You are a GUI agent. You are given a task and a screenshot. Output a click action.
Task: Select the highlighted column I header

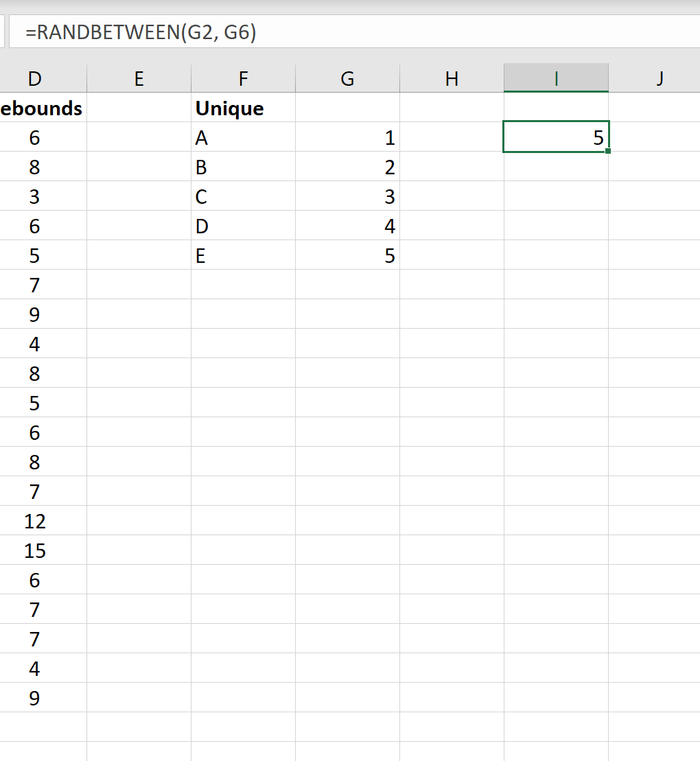(556, 78)
